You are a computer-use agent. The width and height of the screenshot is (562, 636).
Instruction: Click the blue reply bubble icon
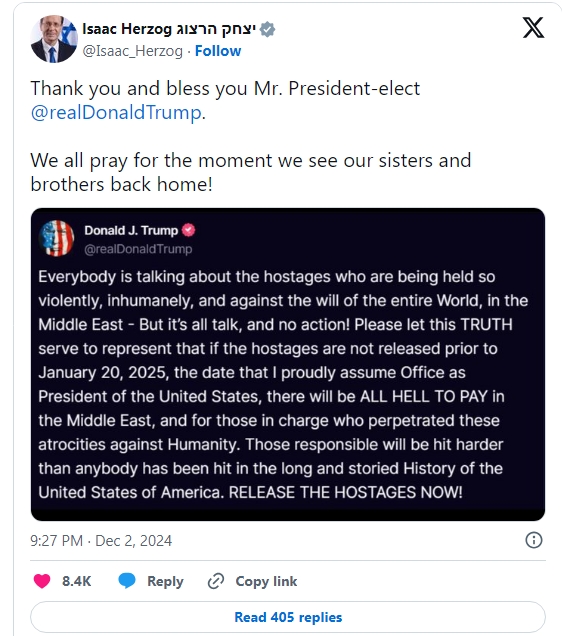[127, 581]
